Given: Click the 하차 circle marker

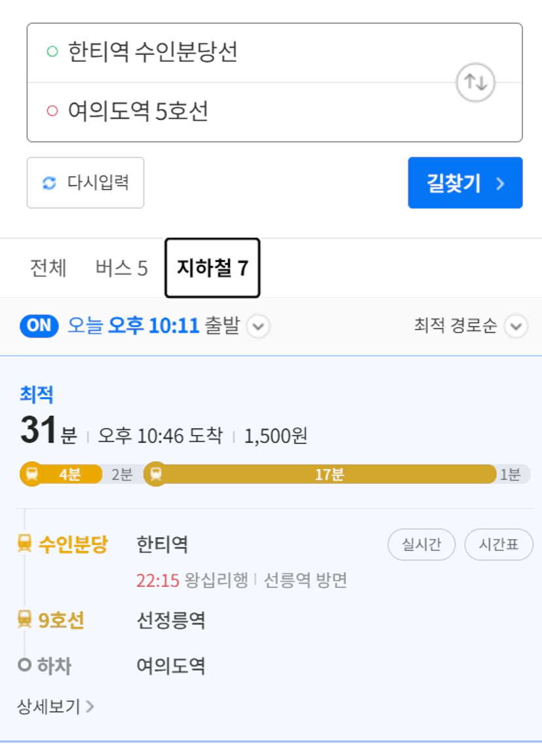Looking at the screenshot, I should pyautogui.click(x=25, y=665).
